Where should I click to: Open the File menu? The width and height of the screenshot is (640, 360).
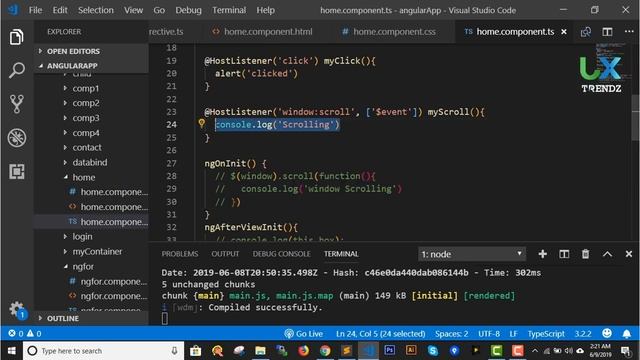[35, 10]
